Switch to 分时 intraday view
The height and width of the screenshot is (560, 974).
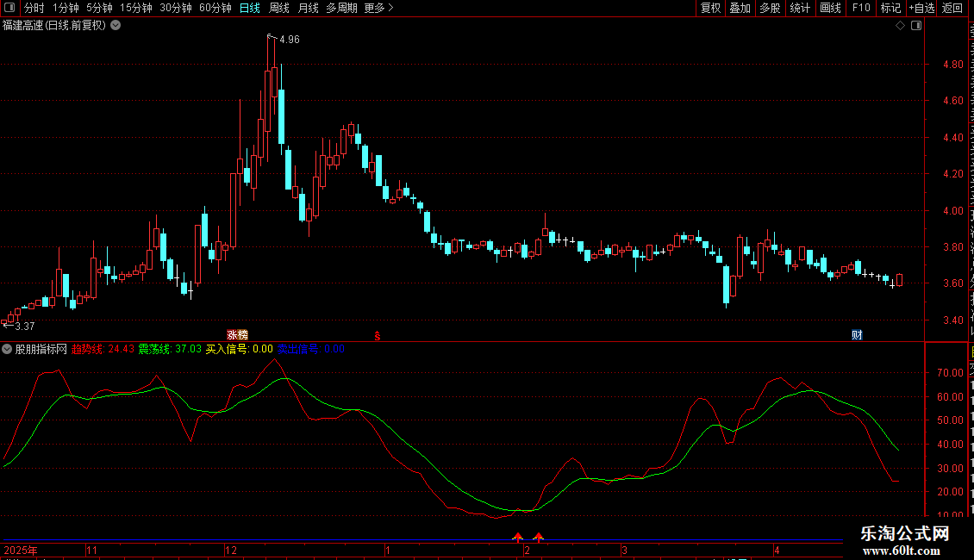point(34,8)
